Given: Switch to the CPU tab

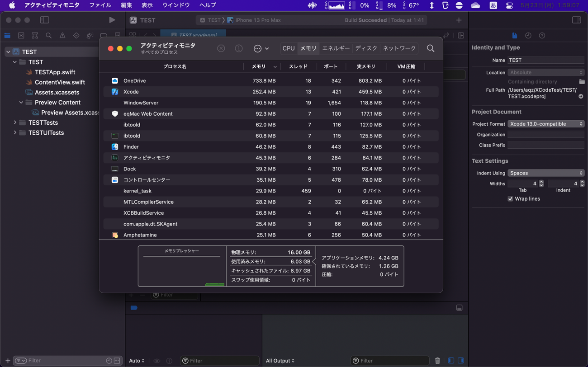Looking at the screenshot, I should coord(288,48).
